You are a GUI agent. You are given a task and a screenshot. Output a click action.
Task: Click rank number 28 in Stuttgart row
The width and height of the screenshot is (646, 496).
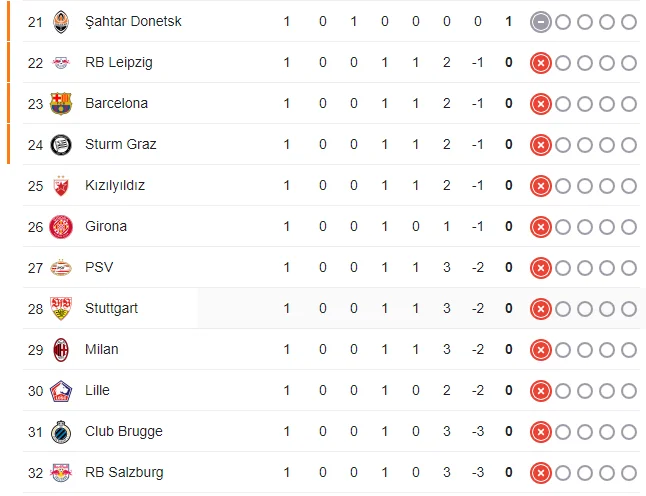[35, 308]
